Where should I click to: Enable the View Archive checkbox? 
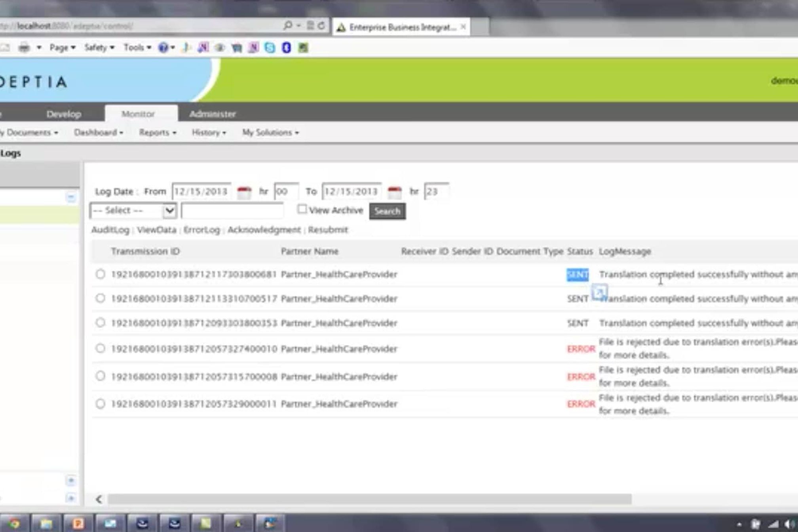pos(302,209)
